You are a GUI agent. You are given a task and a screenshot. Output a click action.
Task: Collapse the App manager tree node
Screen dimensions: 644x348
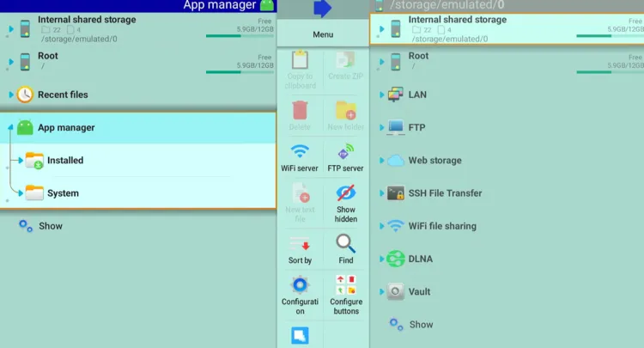[10, 128]
